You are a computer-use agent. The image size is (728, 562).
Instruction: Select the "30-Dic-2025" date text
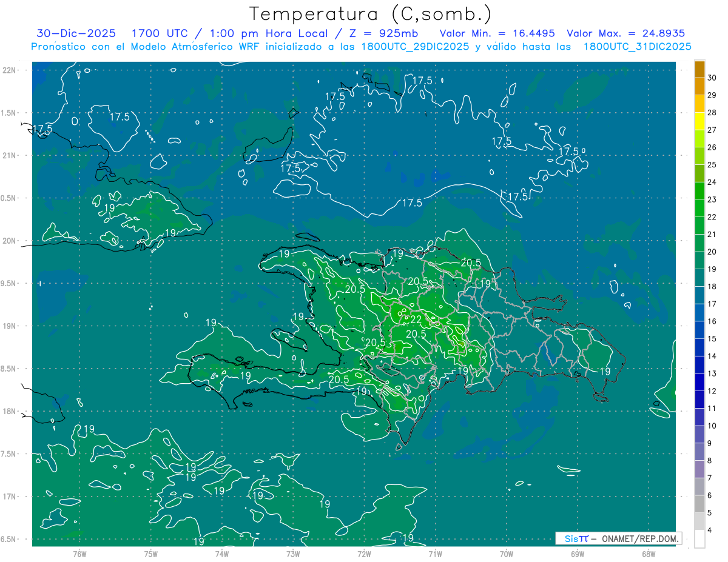click(76, 33)
